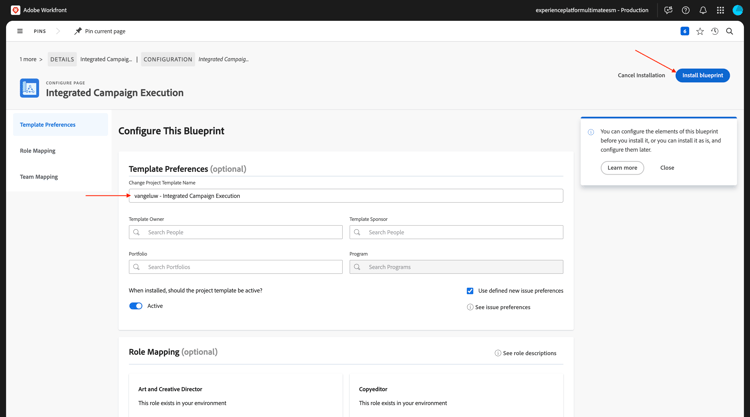
Task: Toggle the Active template switch
Action: 136,306
